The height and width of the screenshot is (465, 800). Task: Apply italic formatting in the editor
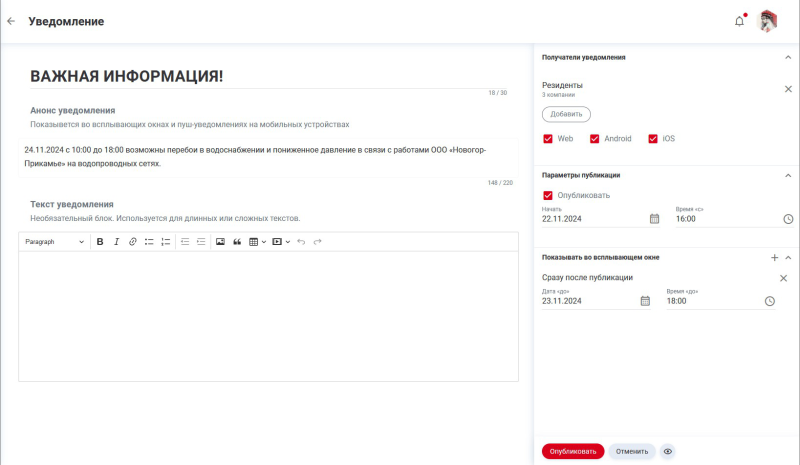click(116, 242)
